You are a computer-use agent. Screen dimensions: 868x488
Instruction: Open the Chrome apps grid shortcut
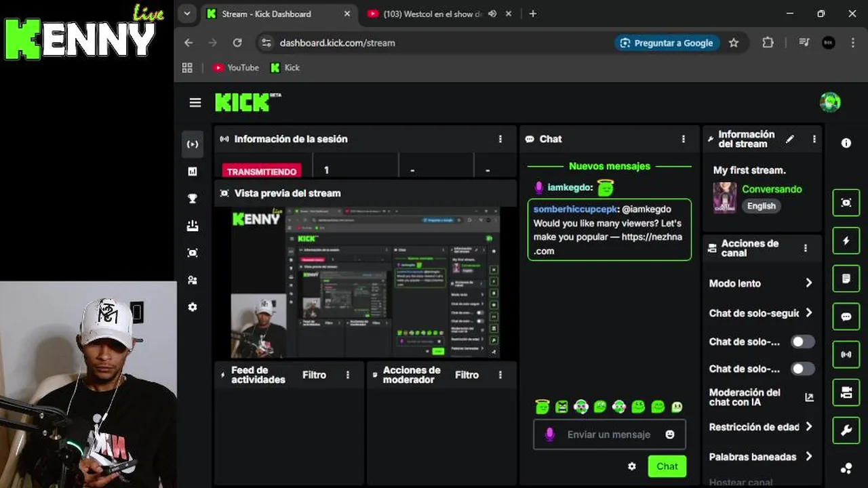coord(187,68)
